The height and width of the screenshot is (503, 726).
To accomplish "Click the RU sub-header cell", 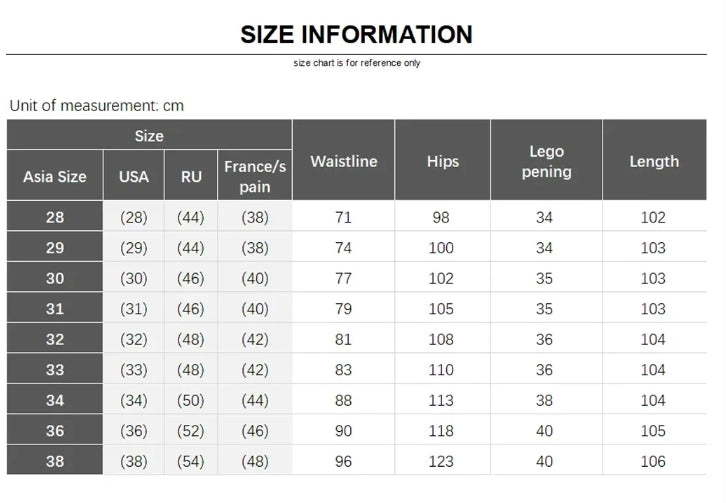I will (x=191, y=176).
